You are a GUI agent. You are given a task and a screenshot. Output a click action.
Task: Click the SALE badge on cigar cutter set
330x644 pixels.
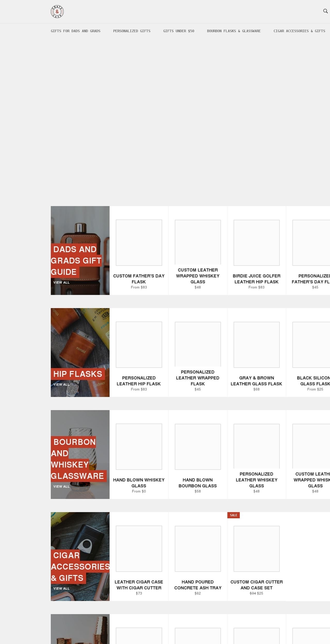pyautogui.click(x=233, y=515)
